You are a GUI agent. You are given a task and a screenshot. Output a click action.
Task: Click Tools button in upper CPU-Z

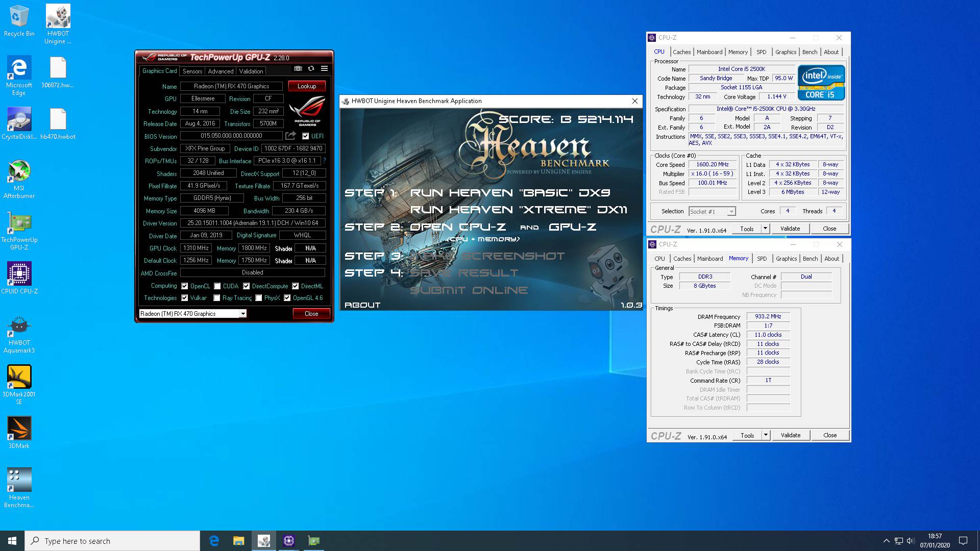[747, 229]
